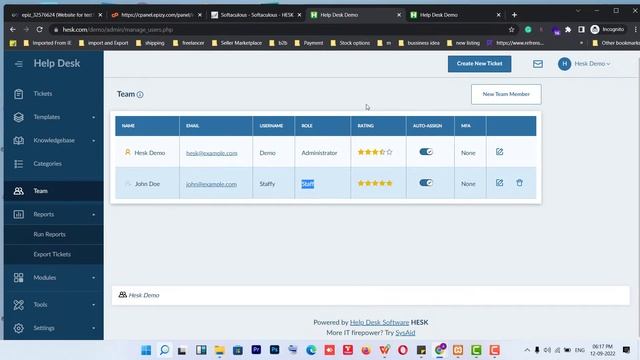640x360 pixels.
Task: Toggle auto-assign for John Doe
Action: click(x=426, y=183)
